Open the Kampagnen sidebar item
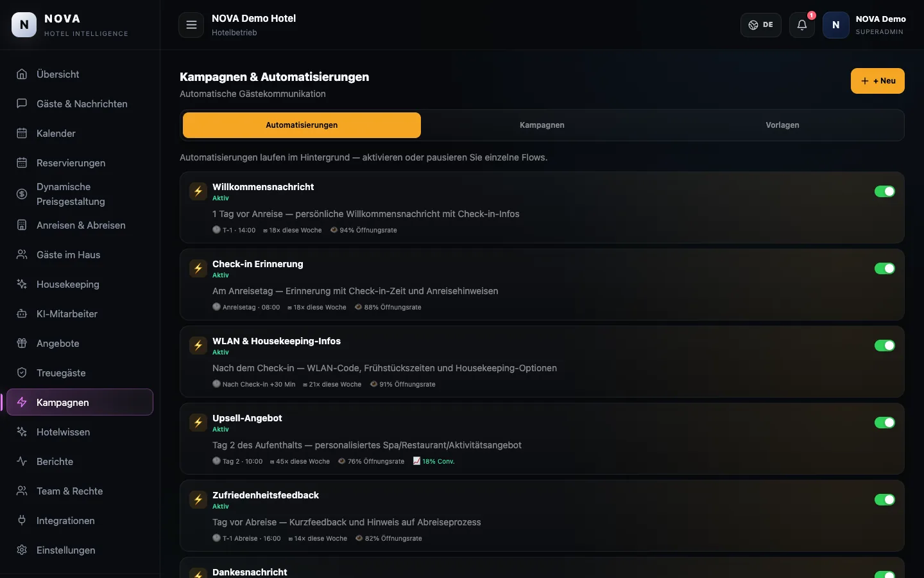Screen dimensions: 924x578 tap(80, 402)
